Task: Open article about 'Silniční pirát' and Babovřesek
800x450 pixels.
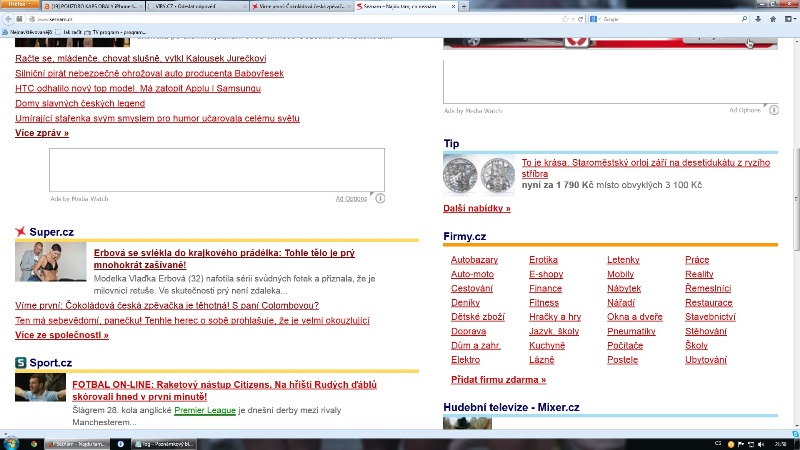Action: click(x=149, y=73)
